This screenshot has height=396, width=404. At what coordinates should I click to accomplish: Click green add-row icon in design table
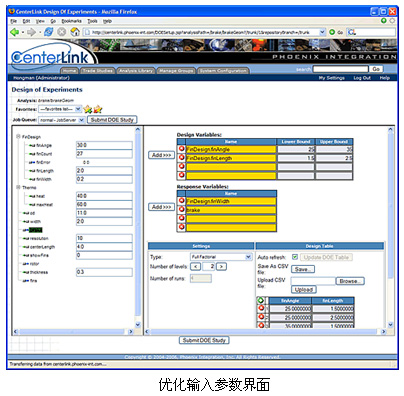point(261,300)
